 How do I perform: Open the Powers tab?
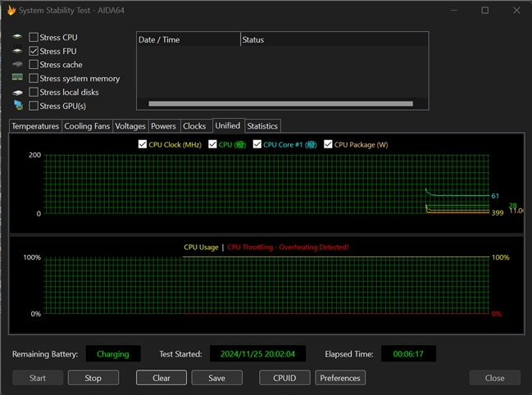[x=164, y=126]
